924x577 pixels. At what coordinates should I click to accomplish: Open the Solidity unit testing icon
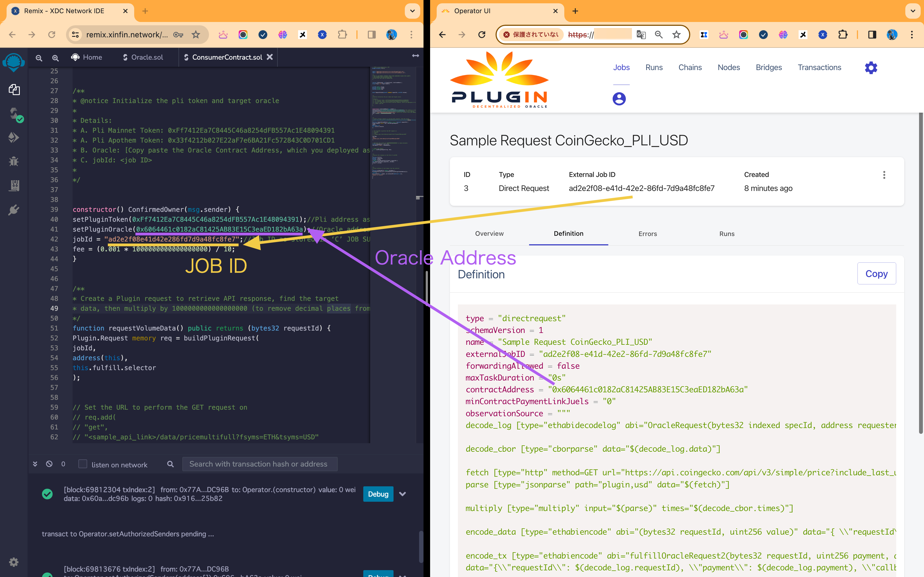(14, 186)
